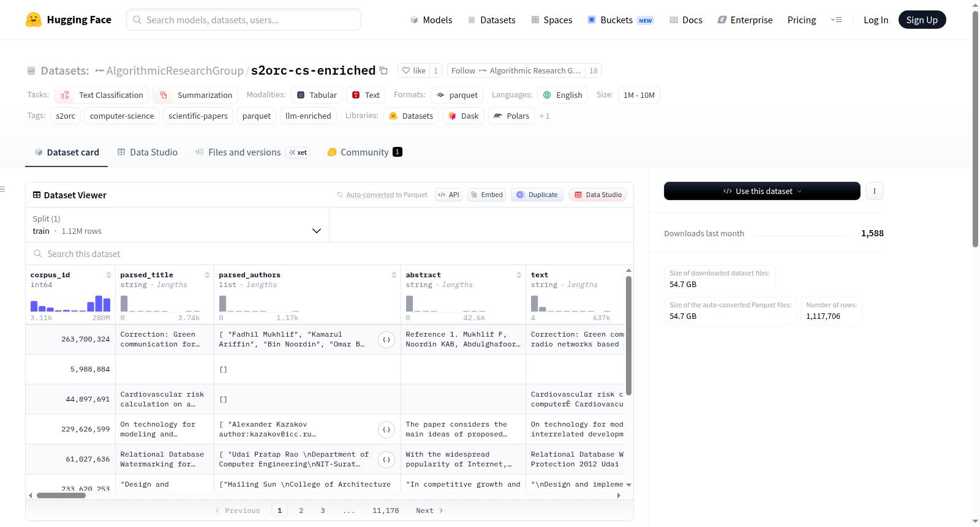The height and width of the screenshot is (527, 980).
Task: Go to Models in top navigation
Action: click(431, 20)
